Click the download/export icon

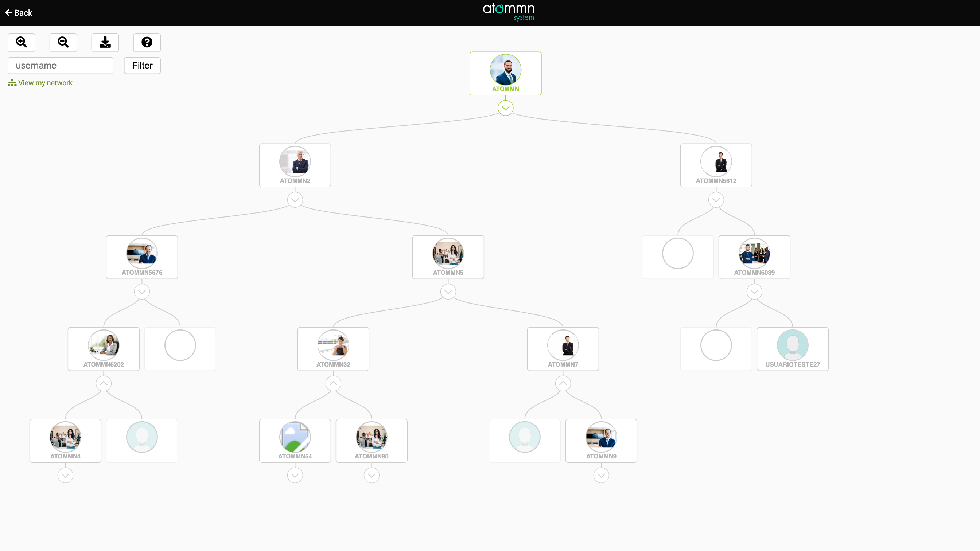105,42
